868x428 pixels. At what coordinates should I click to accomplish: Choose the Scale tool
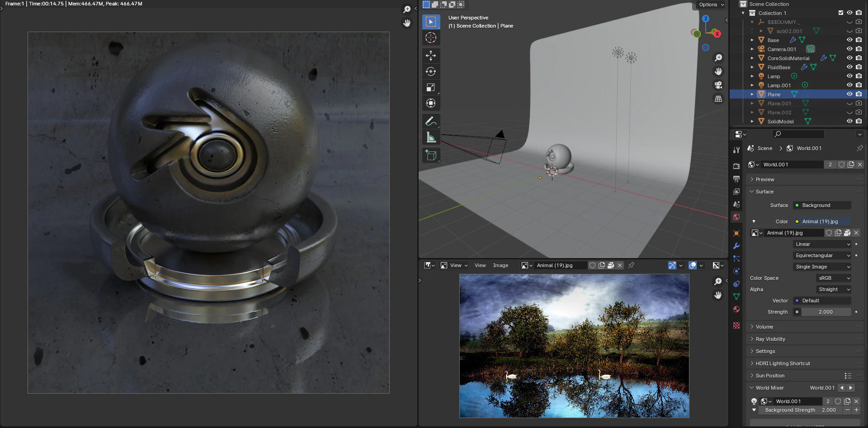tap(431, 87)
